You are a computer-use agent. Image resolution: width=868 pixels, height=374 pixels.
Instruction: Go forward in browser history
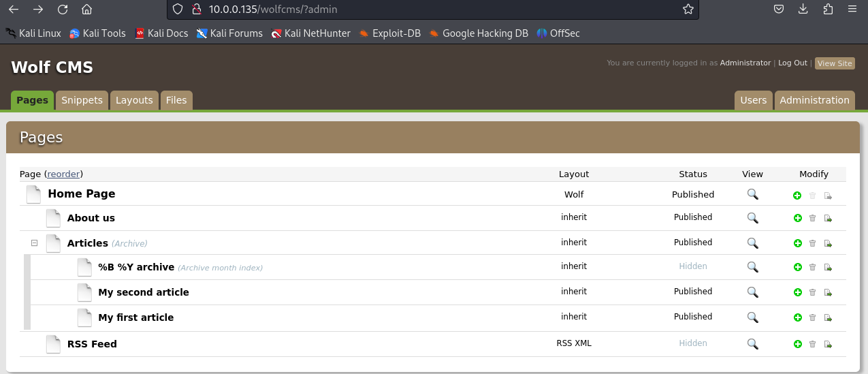[38, 10]
